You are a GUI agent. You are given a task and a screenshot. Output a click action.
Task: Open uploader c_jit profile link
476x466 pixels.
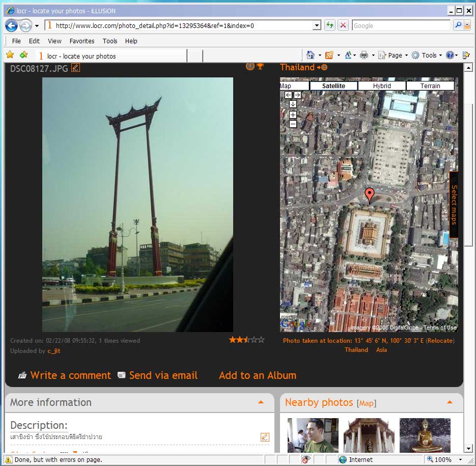click(x=54, y=351)
